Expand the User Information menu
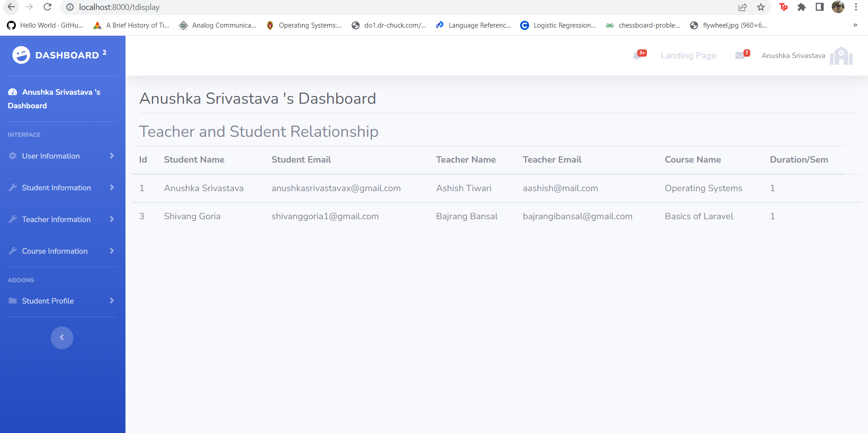Screen dimensions: 868x433 [x=50, y=156]
